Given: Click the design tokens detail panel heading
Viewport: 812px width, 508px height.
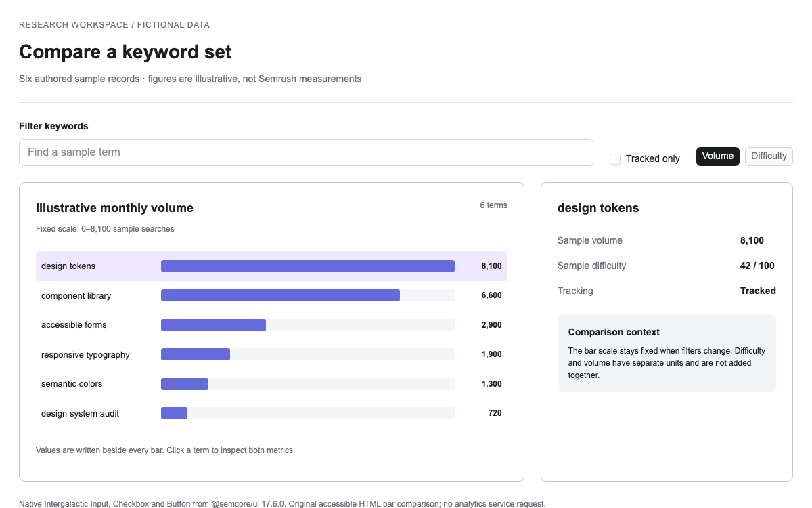Looking at the screenshot, I should click(598, 208).
